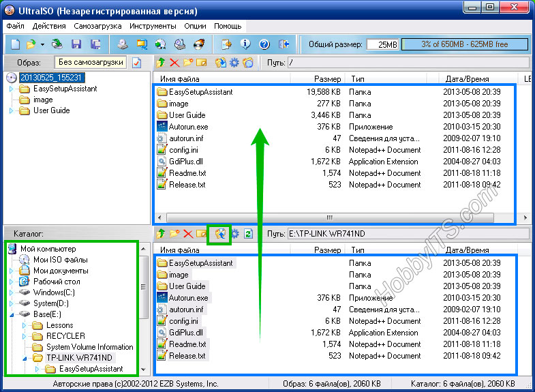Select Мои ISO файлы in catalog tree
535x392 pixels.
[x=61, y=260]
